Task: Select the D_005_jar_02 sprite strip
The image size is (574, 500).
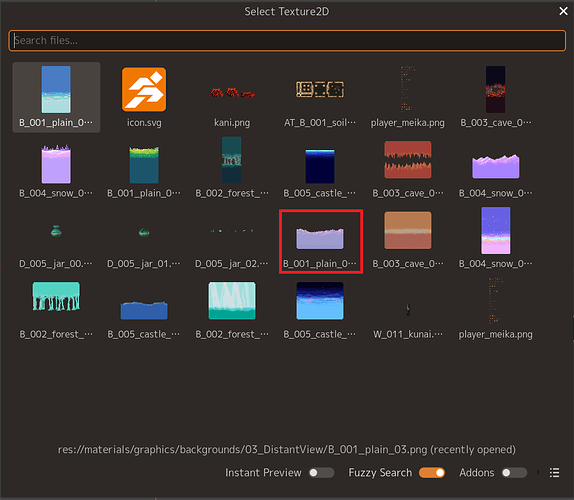Action: (x=232, y=238)
